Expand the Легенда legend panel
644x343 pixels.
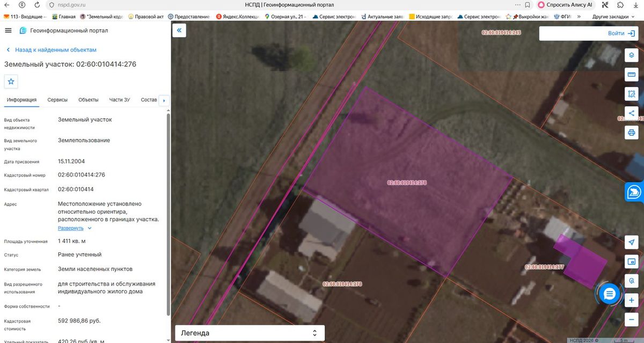tap(250, 333)
